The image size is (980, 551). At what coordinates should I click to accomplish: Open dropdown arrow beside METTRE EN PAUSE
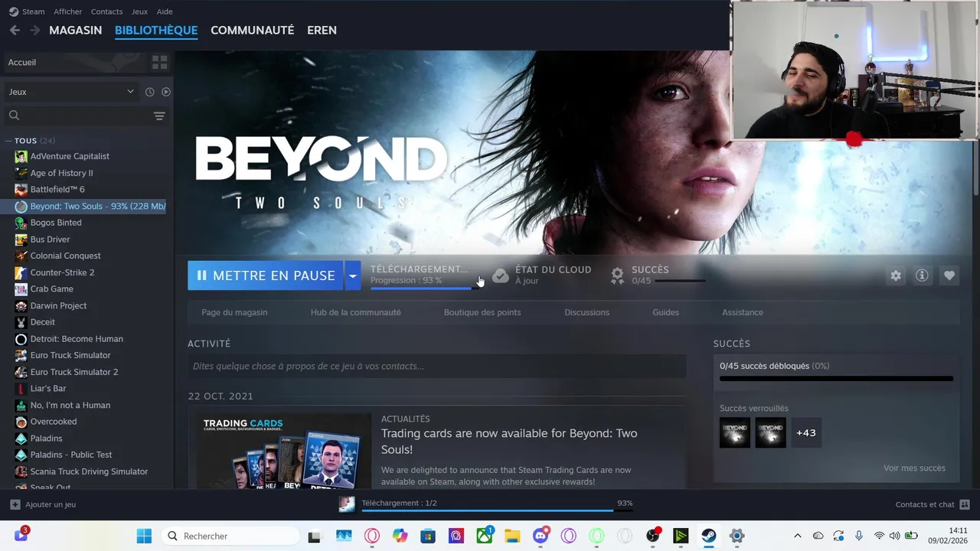(352, 275)
